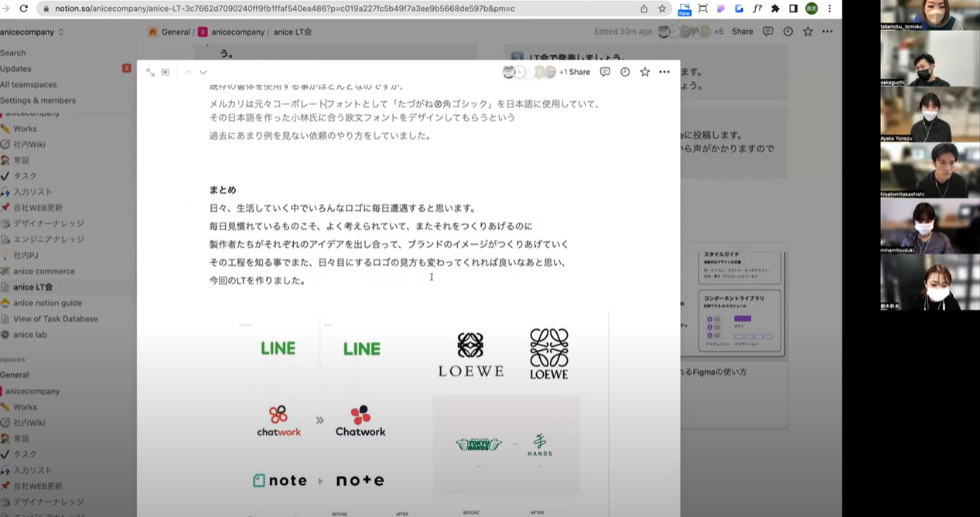Viewport: 980px width, 517px height.
Task: Open comments icon in background page top bar
Action: coord(768,32)
